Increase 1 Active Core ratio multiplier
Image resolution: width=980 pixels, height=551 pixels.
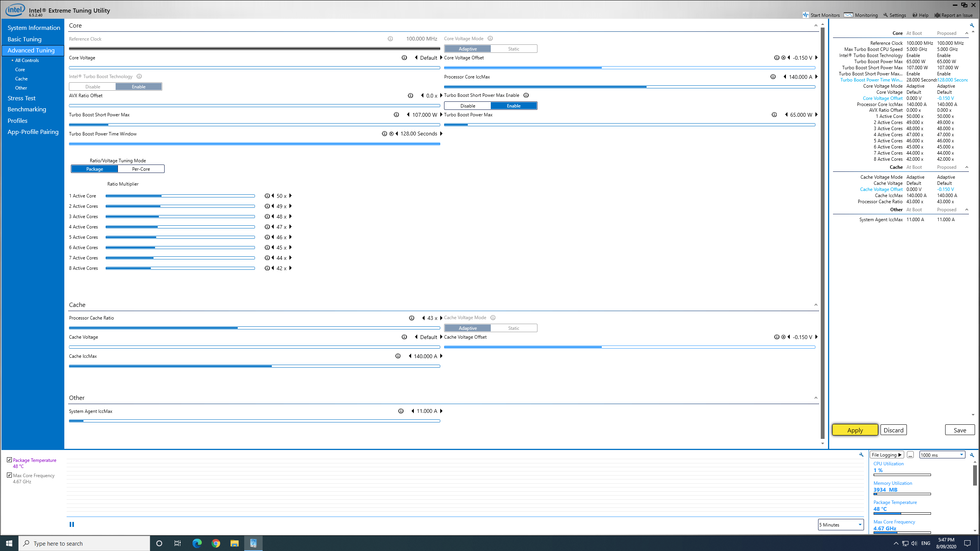coord(291,196)
